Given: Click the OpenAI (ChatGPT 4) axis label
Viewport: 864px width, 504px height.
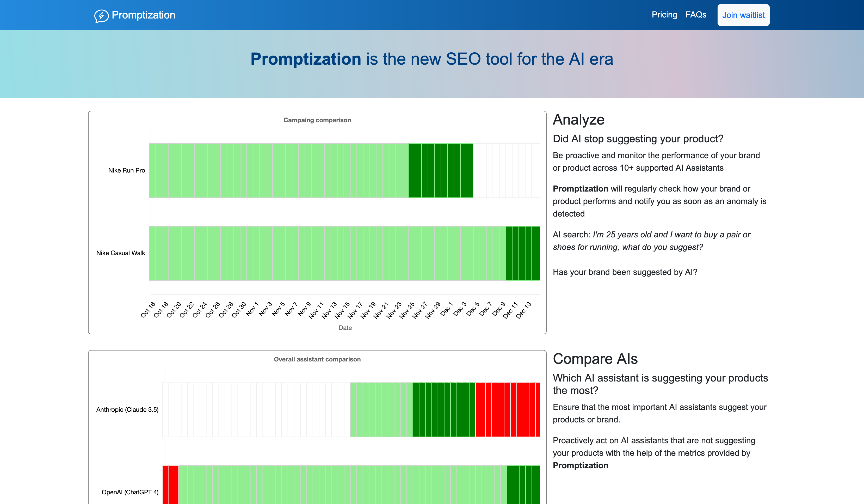Looking at the screenshot, I should tap(130, 492).
